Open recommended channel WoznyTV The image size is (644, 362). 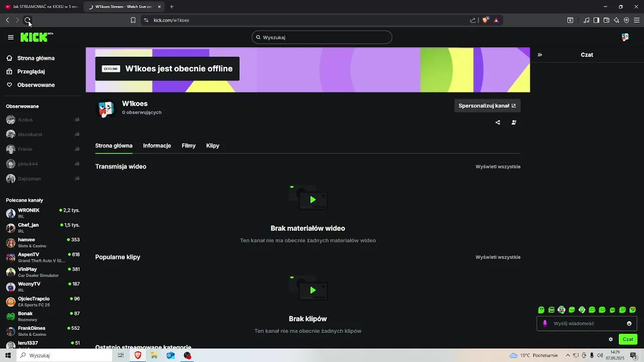pyautogui.click(x=43, y=287)
